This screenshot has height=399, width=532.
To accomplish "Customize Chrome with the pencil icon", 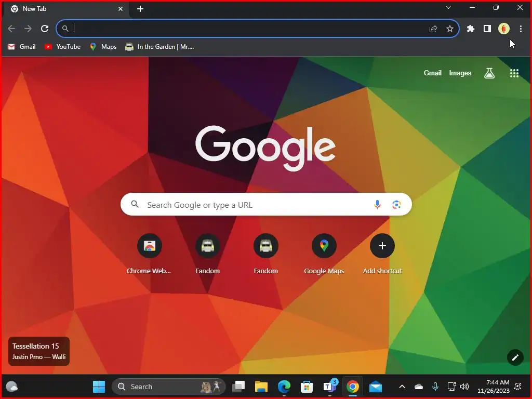I will pyautogui.click(x=515, y=357).
